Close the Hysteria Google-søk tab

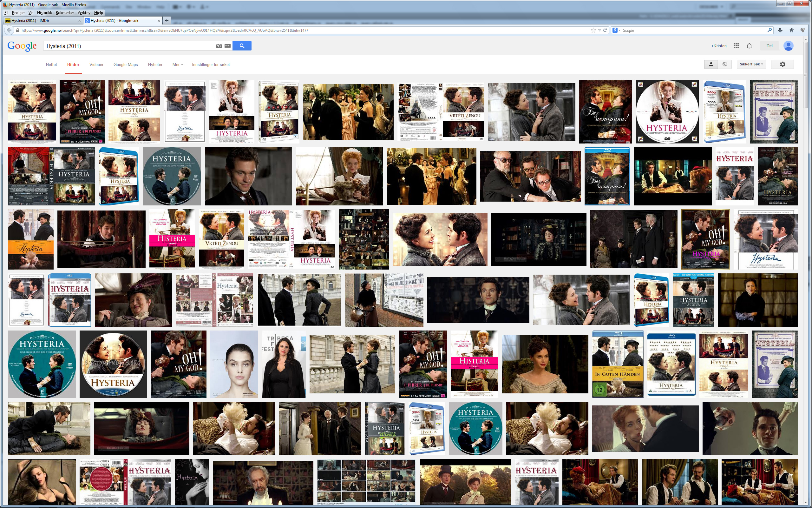tap(159, 21)
